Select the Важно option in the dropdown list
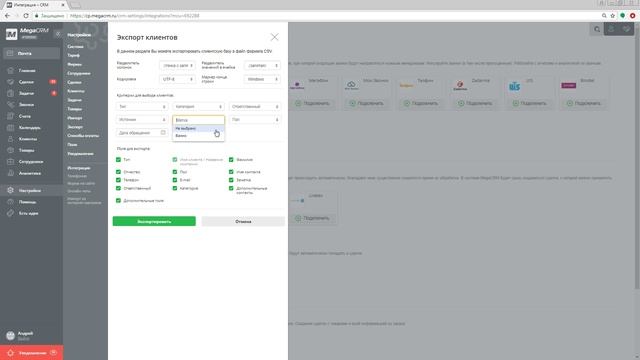640x360 pixels. pyautogui.click(x=198, y=136)
